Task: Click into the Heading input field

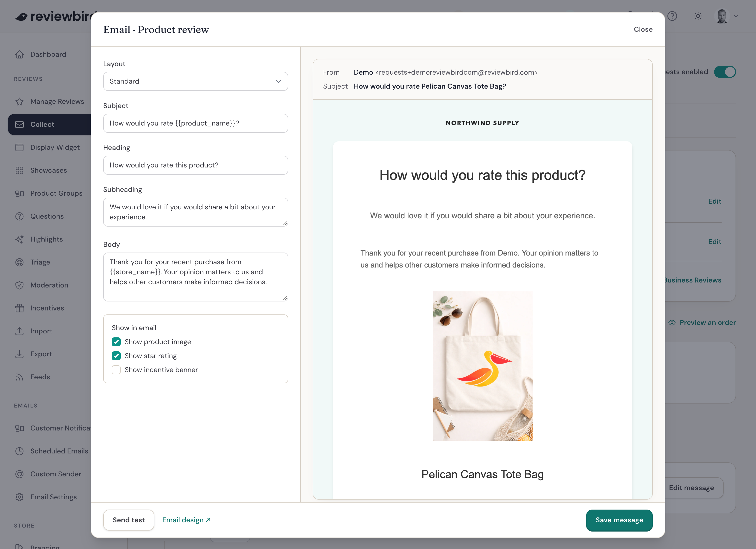Action: click(196, 165)
